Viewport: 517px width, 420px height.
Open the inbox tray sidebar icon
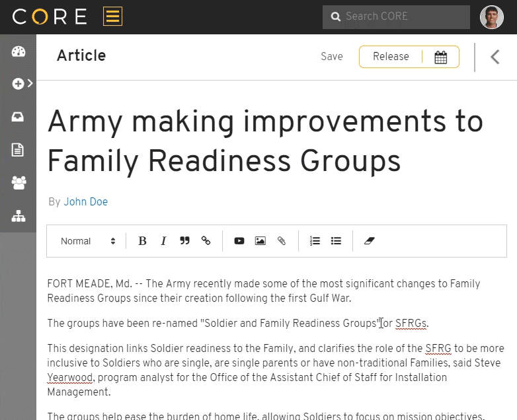(18, 117)
